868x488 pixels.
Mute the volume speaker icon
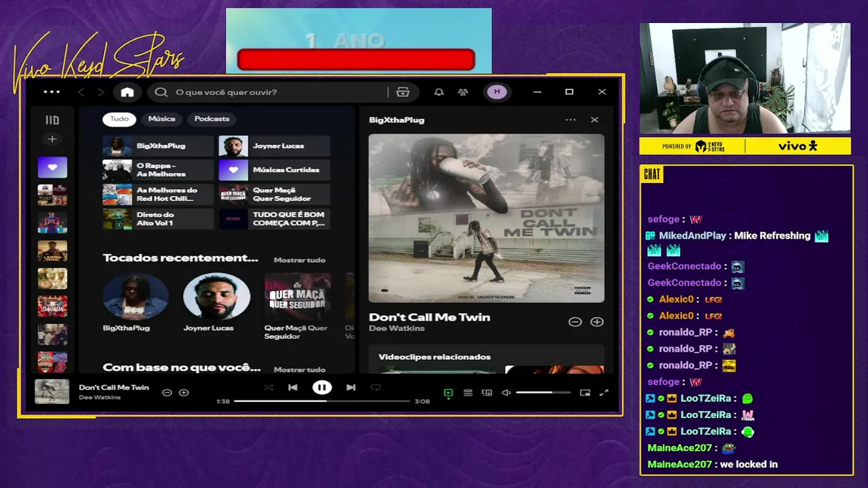506,392
